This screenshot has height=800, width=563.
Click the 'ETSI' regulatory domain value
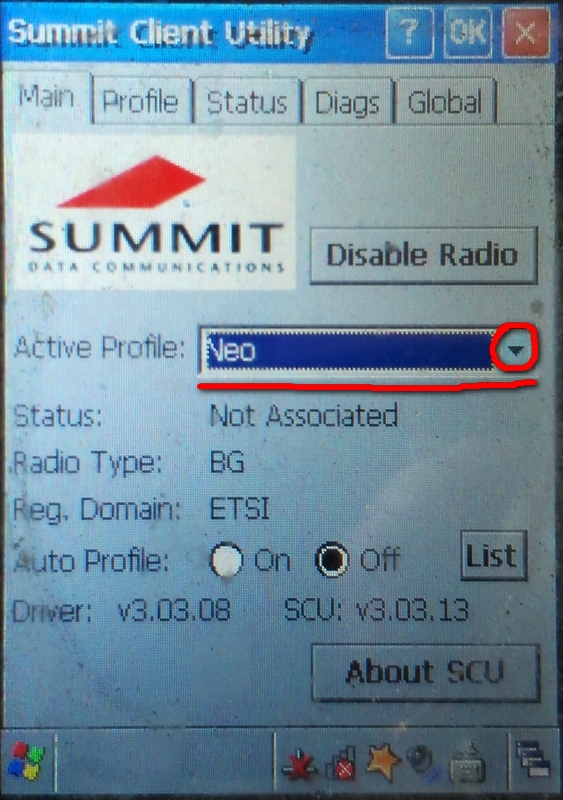[x=240, y=509]
